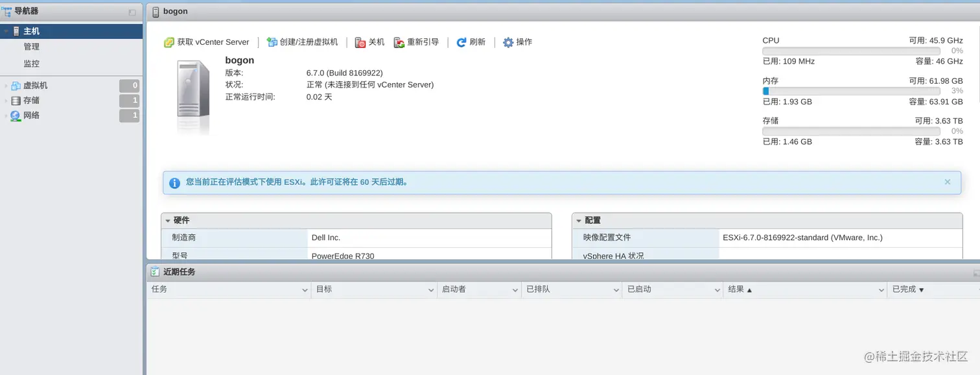The height and width of the screenshot is (375, 980).
Task: Click the Storage usage bar
Action: pyautogui.click(x=851, y=131)
